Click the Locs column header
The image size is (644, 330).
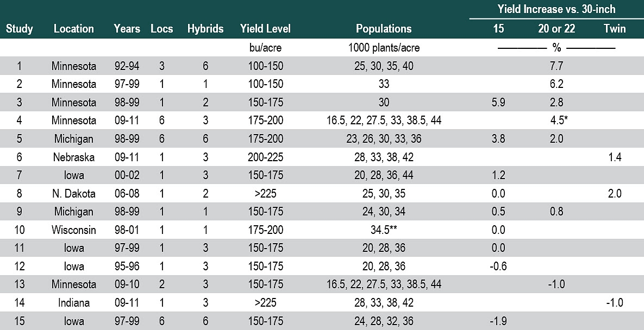(162, 29)
